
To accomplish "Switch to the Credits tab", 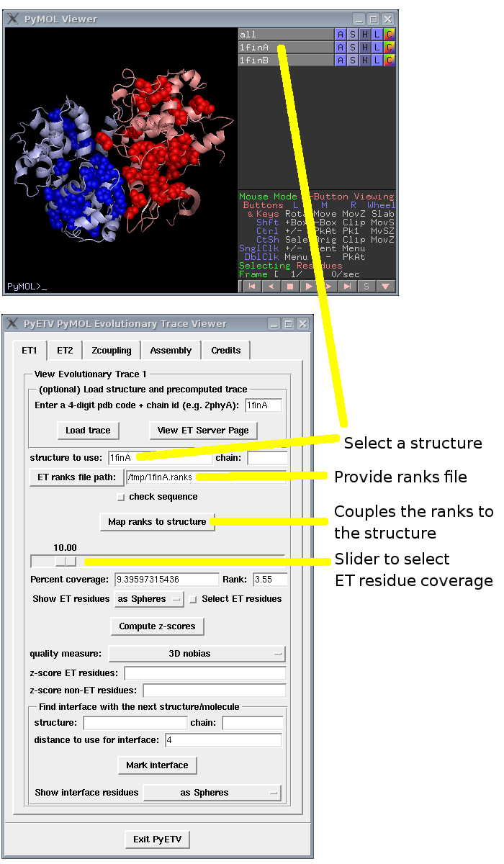I will pos(226,351).
